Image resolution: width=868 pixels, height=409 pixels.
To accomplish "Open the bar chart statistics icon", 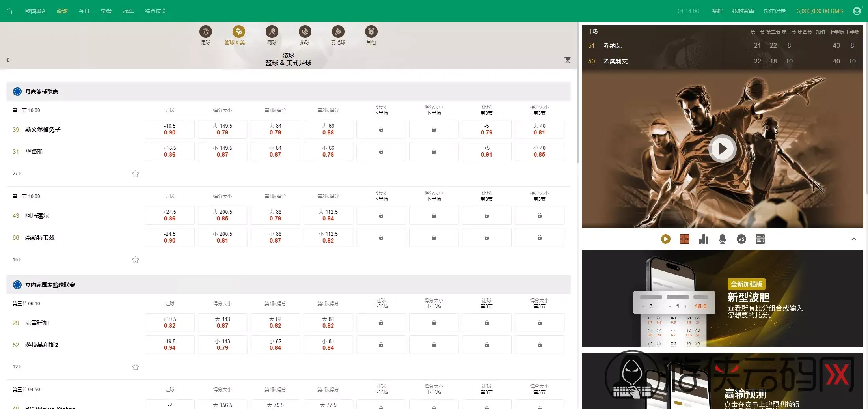I will click(704, 239).
